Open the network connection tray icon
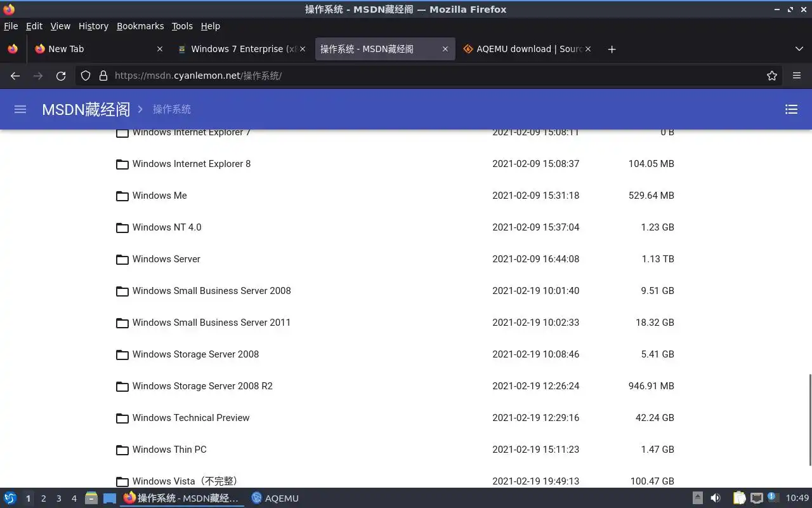The width and height of the screenshot is (812, 508). coord(756,498)
